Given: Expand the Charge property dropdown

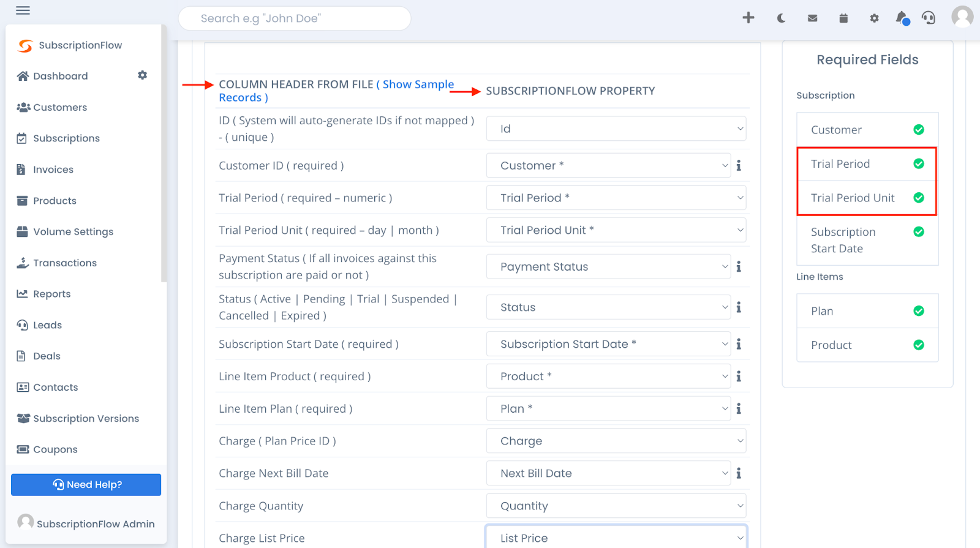Looking at the screenshot, I should (616, 441).
